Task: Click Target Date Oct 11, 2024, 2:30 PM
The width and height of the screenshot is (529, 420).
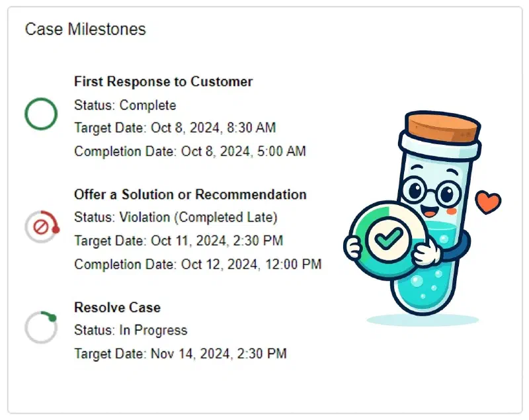Action: click(179, 241)
